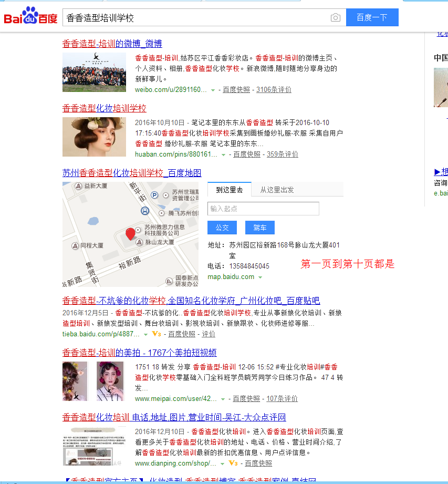Open 359条评价 reviews link

283,155
